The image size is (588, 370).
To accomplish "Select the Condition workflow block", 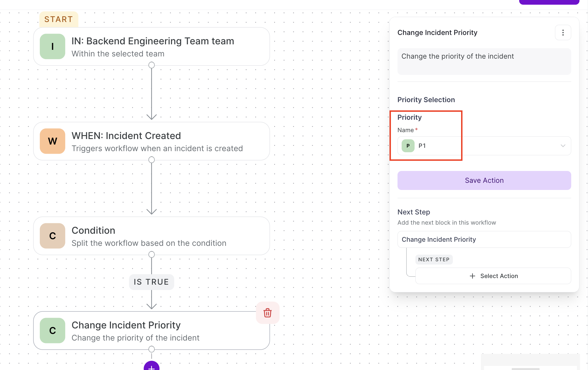I will click(x=151, y=236).
